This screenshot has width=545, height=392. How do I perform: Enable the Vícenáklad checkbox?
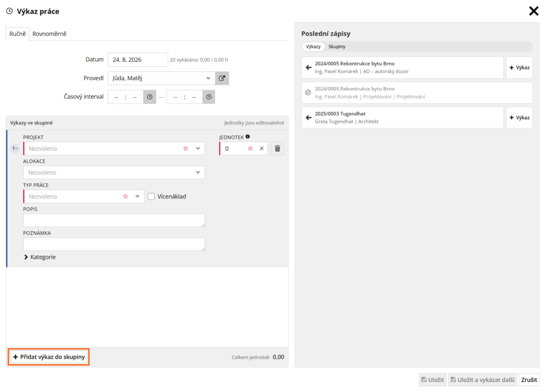click(x=151, y=196)
